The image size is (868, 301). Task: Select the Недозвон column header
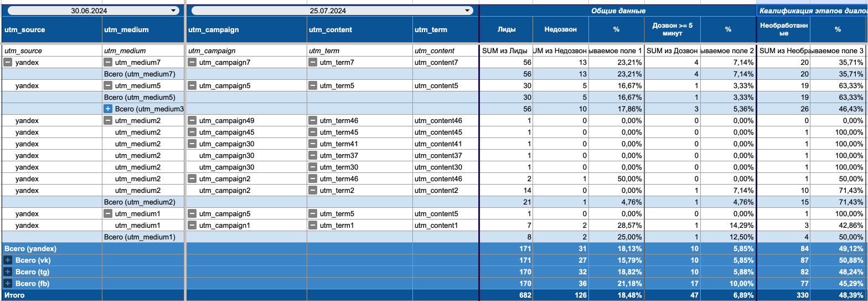pos(560,29)
